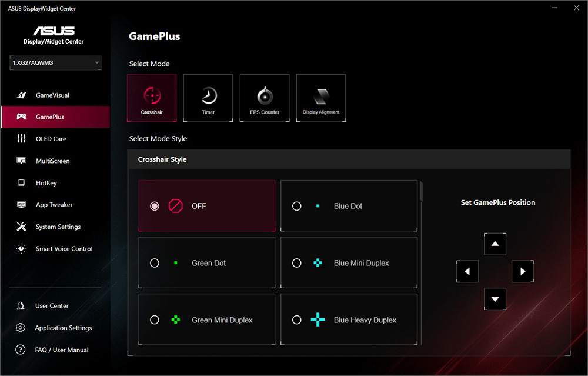Go to OLED Care settings
Screen dimensions: 588x376
pos(51,139)
